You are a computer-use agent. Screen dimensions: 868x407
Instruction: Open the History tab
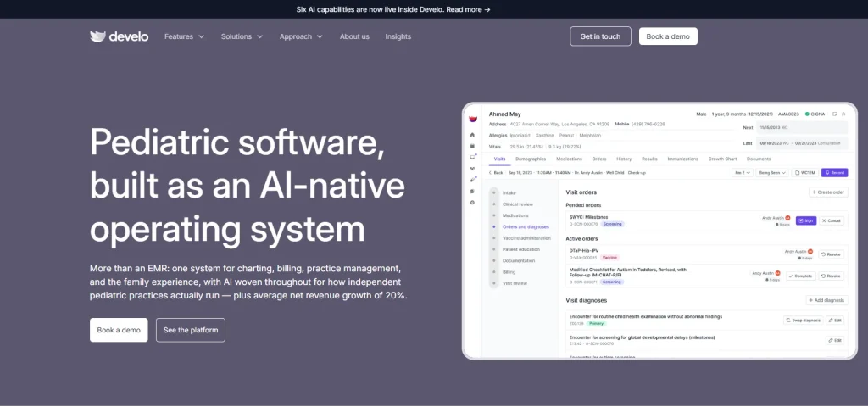pyautogui.click(x=624, y=159)
